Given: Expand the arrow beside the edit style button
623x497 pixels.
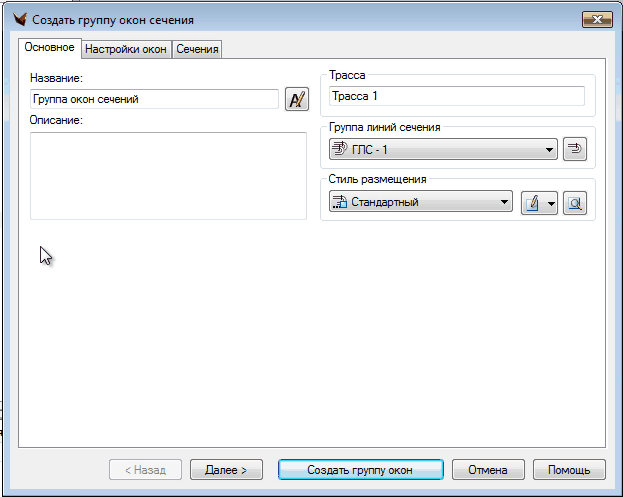Looking at the screenshot, I should (550, 203).
